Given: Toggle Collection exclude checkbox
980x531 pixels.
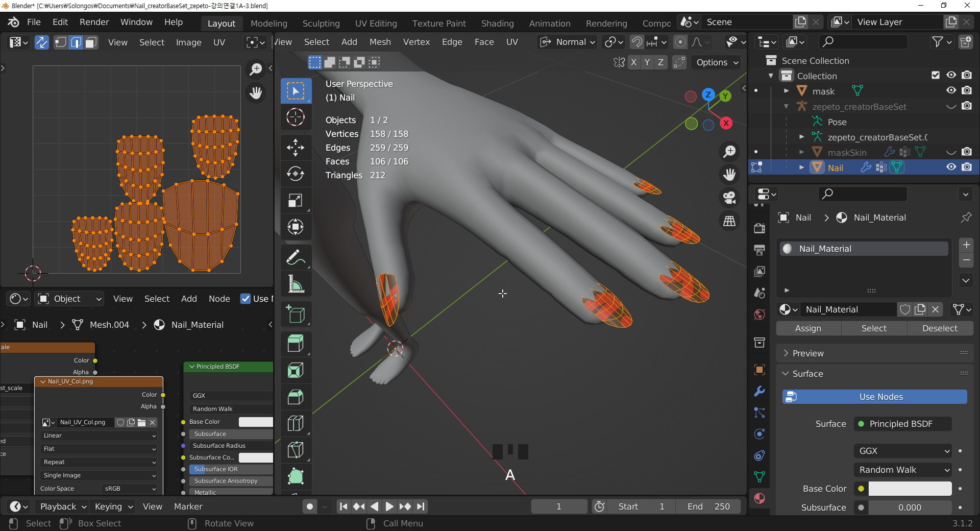Looking at the screenshot, I should coord(935,75).
